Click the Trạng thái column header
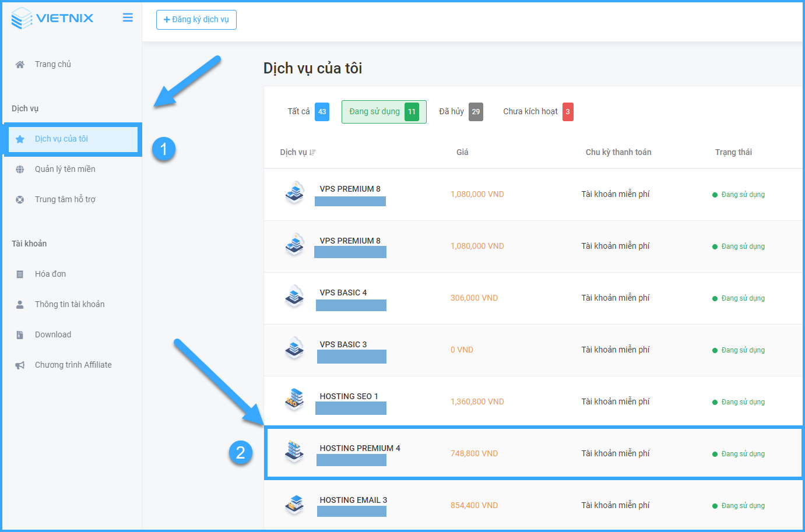 (x=733, y=152)
